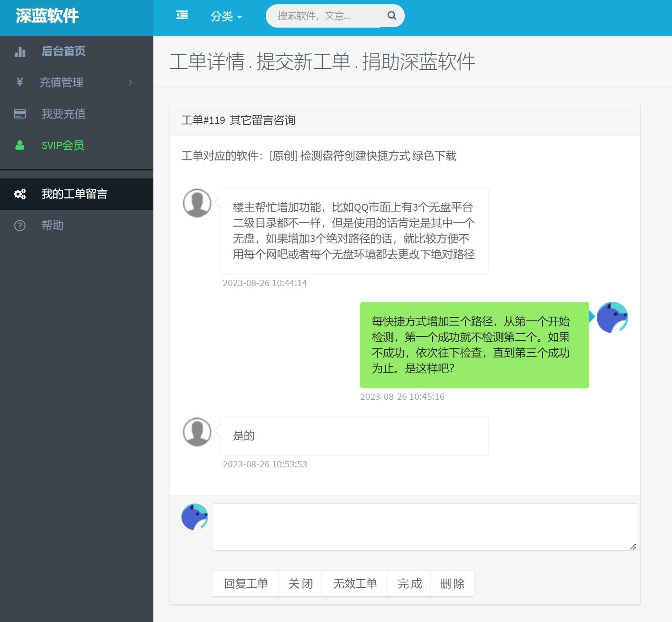Toggle the sidebar collapse icon in header
This screenshot has height=622, width=672.
click(182, 16)
